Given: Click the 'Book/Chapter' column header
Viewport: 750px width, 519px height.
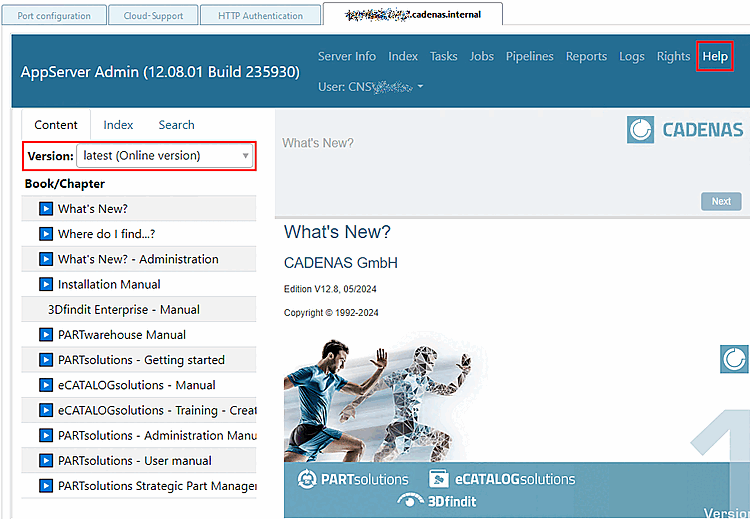Looking at the screenshot, I should pos(65,184).
